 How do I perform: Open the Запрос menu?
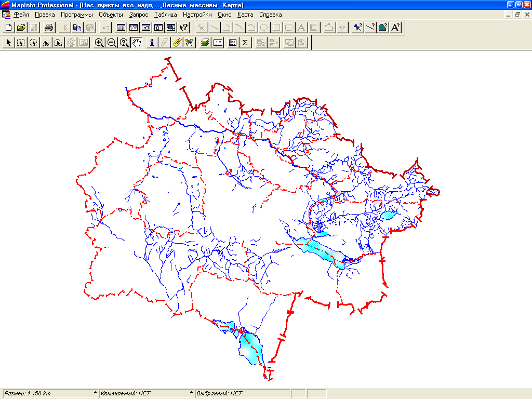139,15
